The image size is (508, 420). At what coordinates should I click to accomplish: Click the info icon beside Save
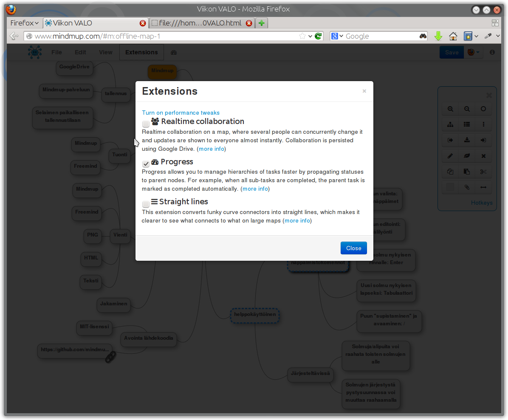pyautogui.click(x=492, y=52)
